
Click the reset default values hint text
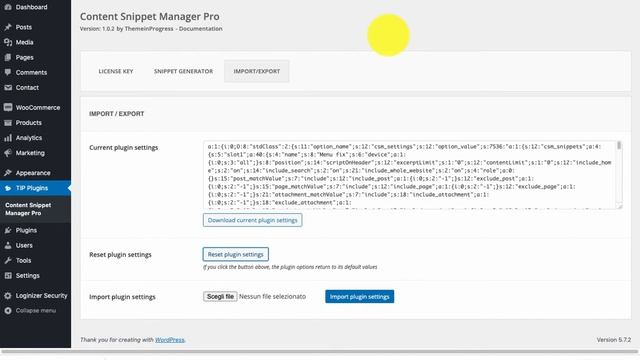point(290,267)
